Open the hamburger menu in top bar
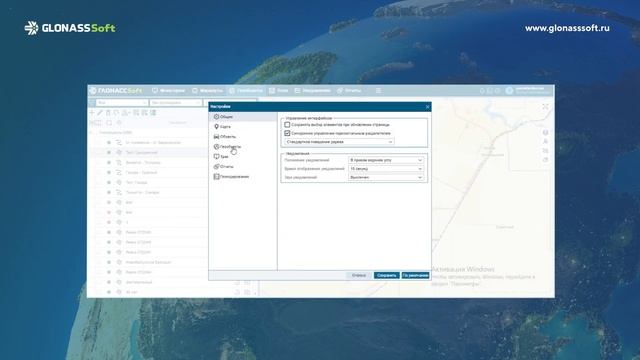 [x=378, y=91]
